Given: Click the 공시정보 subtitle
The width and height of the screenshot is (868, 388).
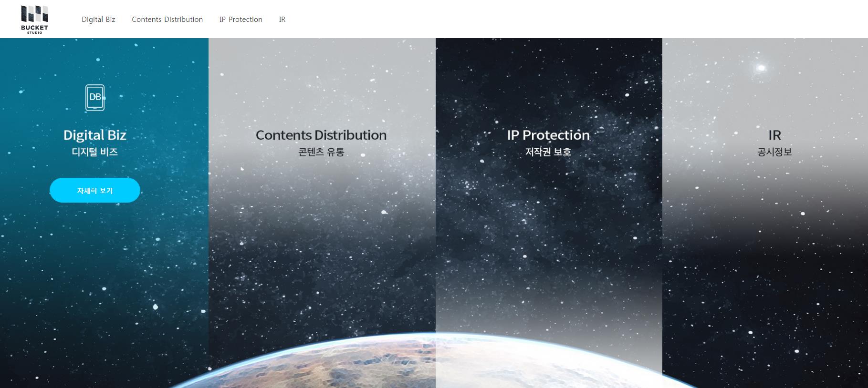Looking at the screenshot, I should coord(774,152).
